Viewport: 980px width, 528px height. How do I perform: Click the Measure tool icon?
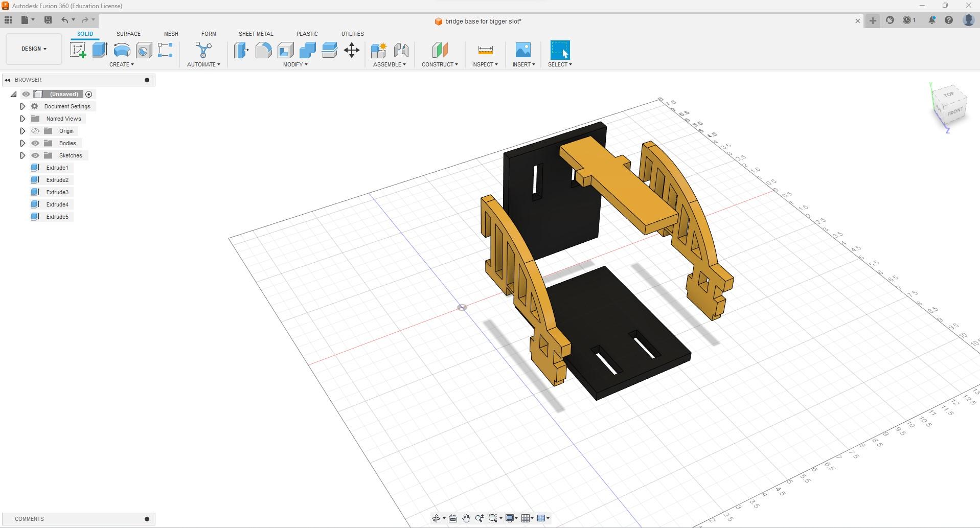click(485, 50)
